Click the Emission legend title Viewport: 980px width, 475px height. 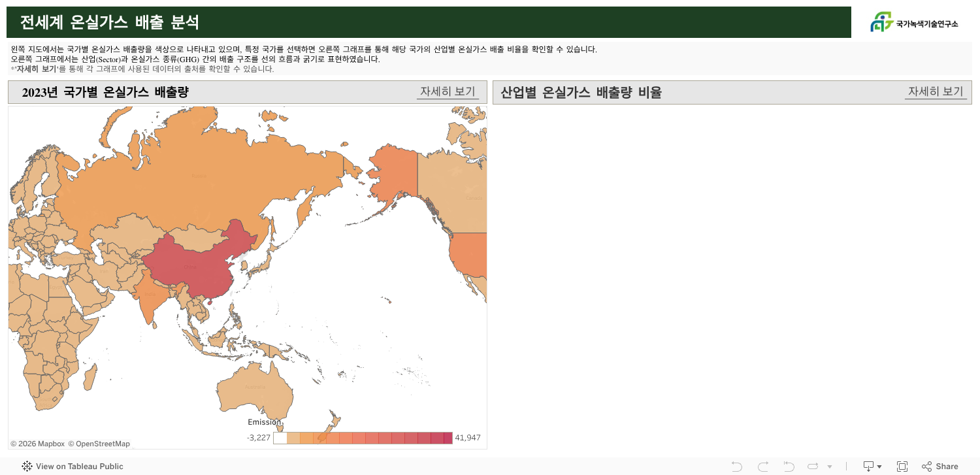pos(264,422)
